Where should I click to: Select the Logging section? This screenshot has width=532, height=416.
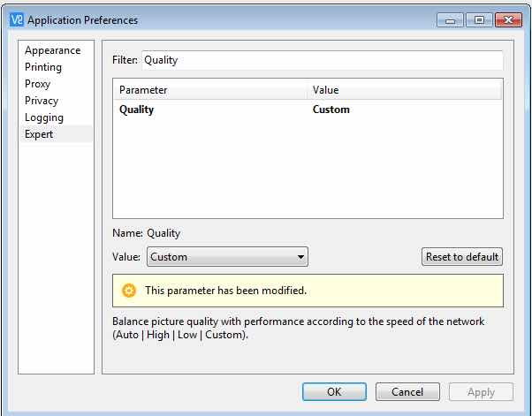[44, 117]
